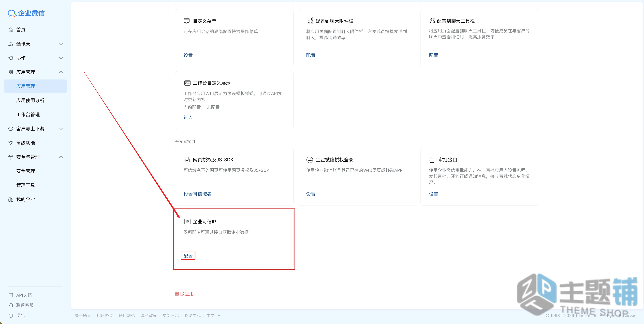Expand the 通讯录 menu chevron
This screenshot has width=644, height=324.
point(61,44)
